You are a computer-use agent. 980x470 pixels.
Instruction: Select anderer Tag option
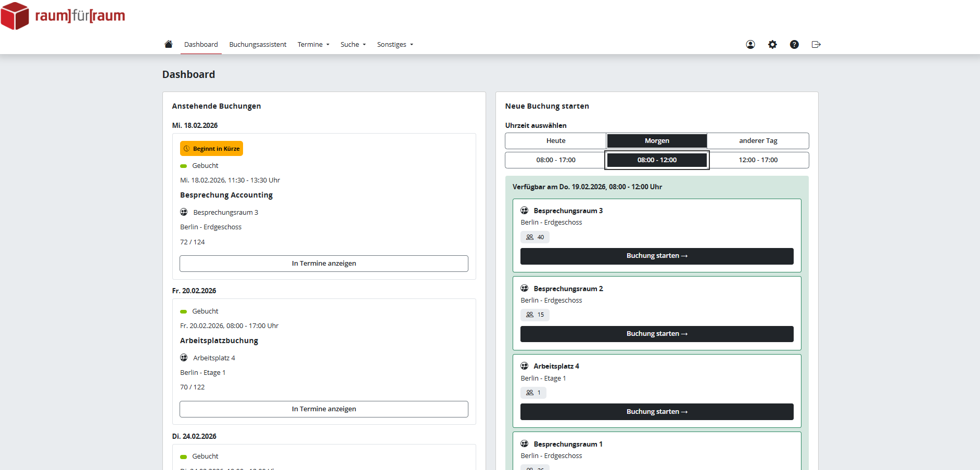pyautogui.click(x=758, y=141)
